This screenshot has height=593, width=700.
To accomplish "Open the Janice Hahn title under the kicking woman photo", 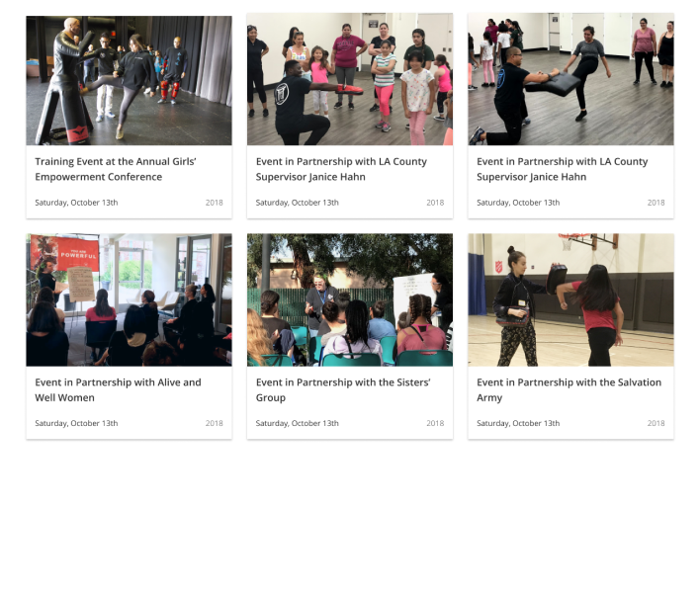I will [562, 169].
